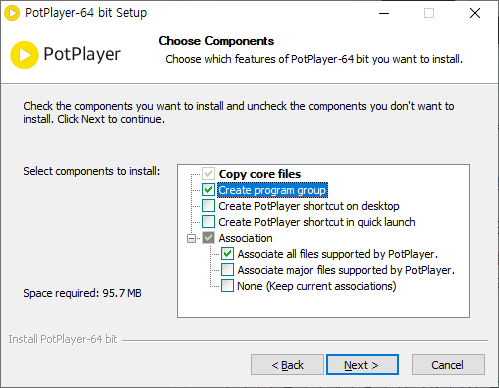
Task: Enable the quick launch shortcut checkbox
Action: pyautogui.click(x=208, y=222)
